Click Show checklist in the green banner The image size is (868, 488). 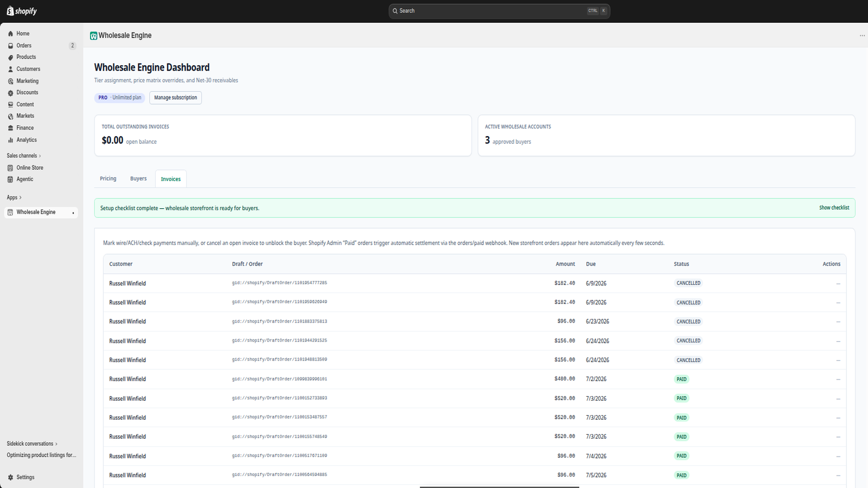pyautogui.click(x=834, y=208)
